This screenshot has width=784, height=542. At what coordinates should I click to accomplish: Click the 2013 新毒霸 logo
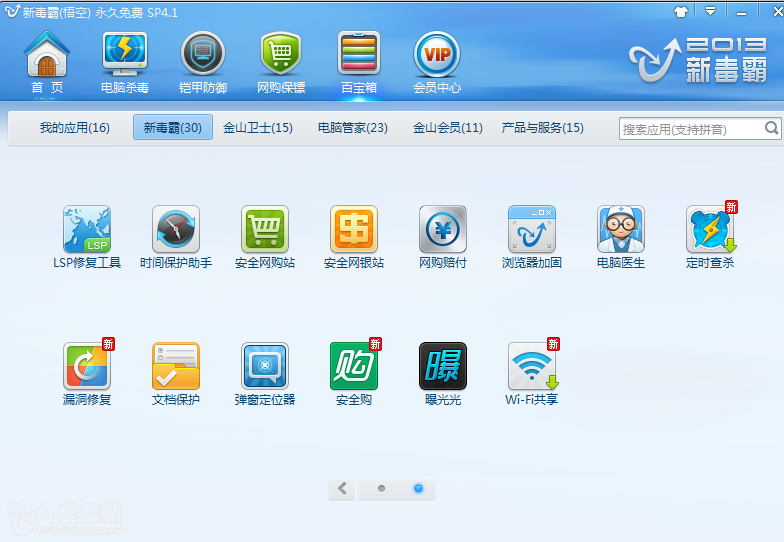coord(698,60)
